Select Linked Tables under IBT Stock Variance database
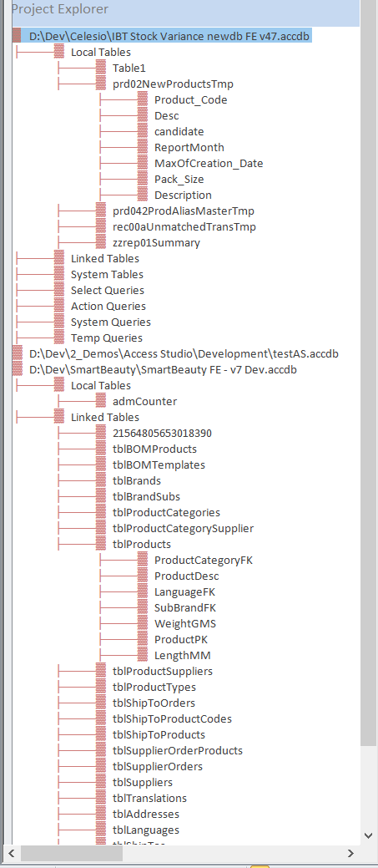Screen dimensions: 378x868 tap(105, 258)
